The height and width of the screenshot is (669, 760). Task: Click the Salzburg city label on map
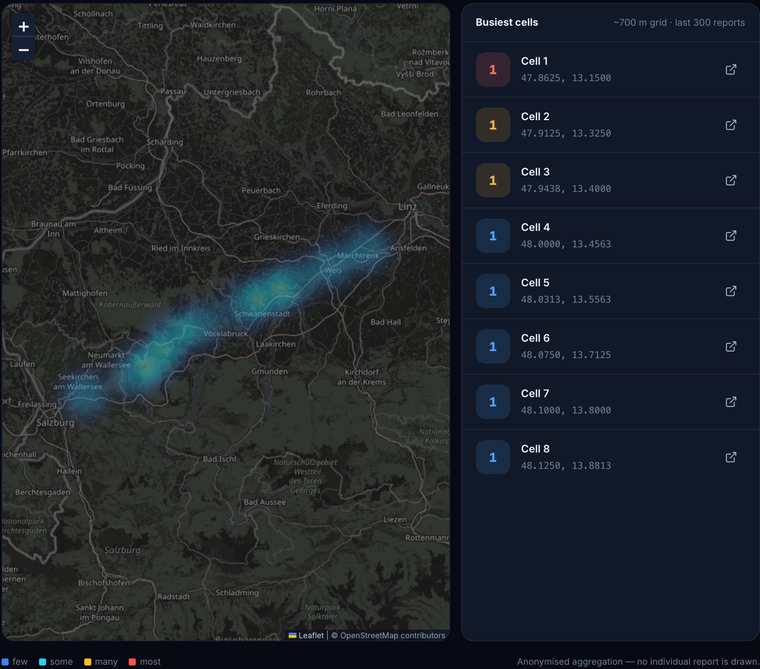coord(55,423)
